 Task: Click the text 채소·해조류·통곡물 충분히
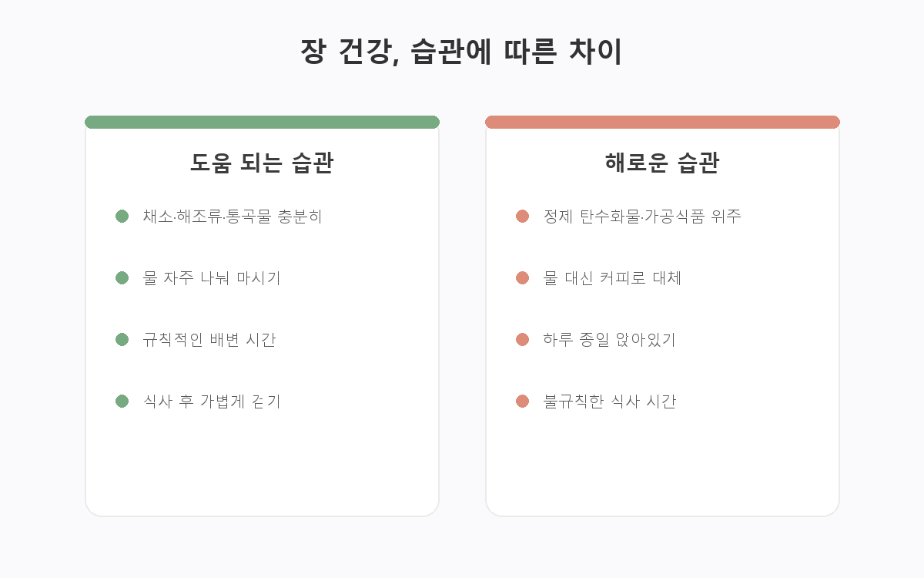233,217
